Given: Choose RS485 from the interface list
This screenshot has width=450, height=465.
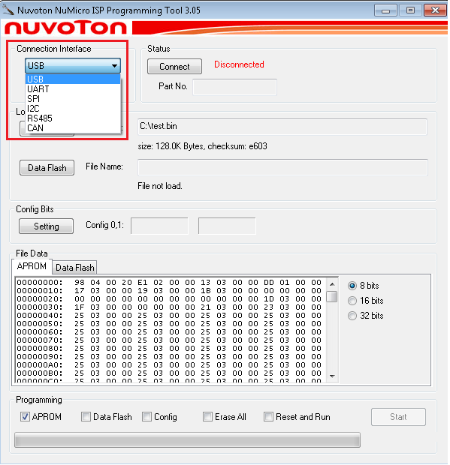Looking at the screenshot, I should pos(73,118).
